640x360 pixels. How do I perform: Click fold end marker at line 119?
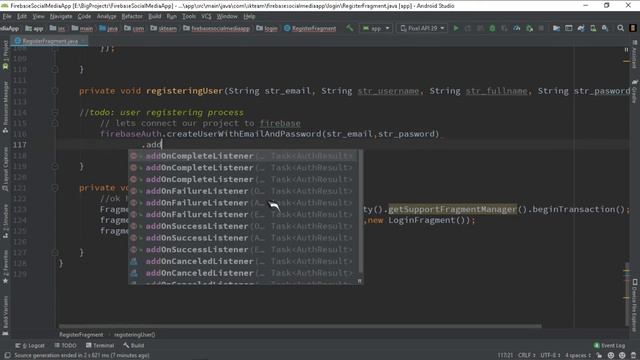[x=55, y=166]
